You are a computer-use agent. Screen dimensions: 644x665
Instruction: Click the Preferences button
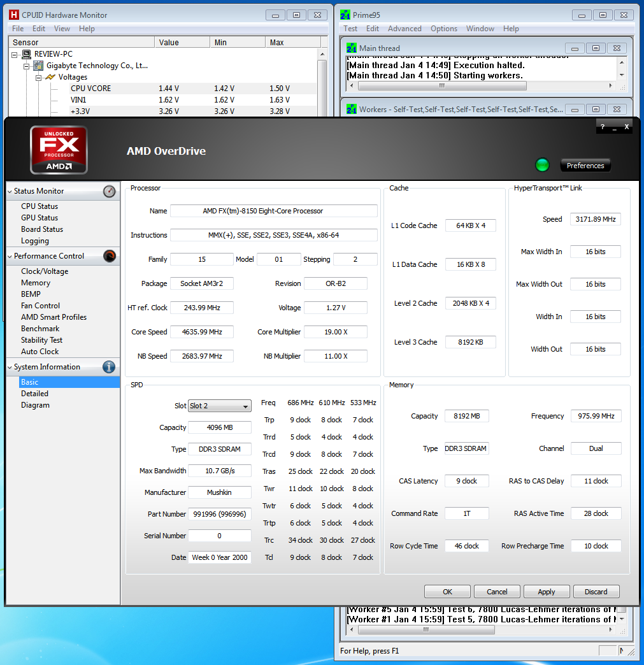(x=584, y=165)
